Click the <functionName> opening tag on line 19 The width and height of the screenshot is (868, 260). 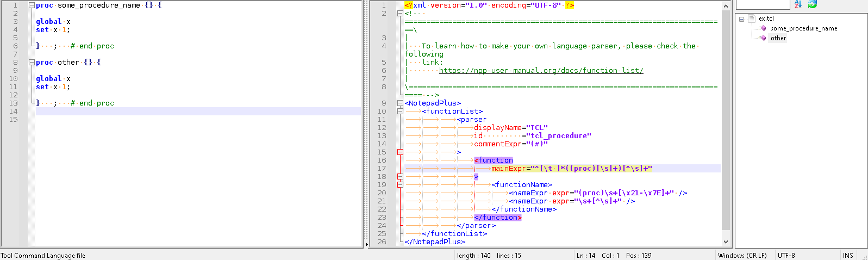[522, 185]
